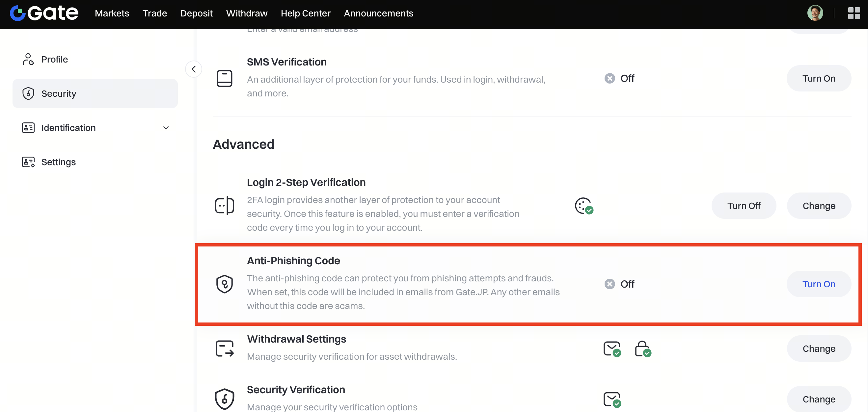Click withdrawal lock verified status icon
The image size is (868, 412).
pyautogui.click(x=642, y=348)
